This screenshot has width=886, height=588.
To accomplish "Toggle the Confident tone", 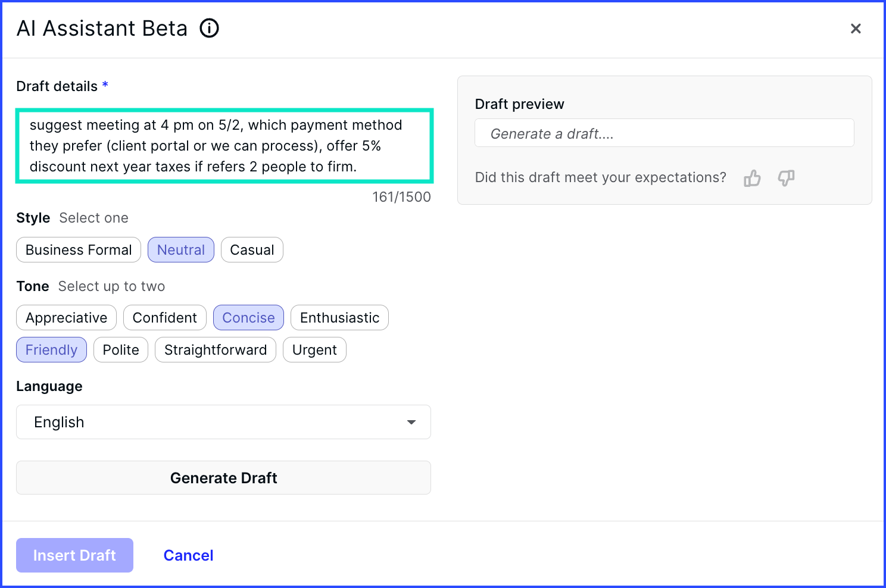I will (x=165, y=318).
